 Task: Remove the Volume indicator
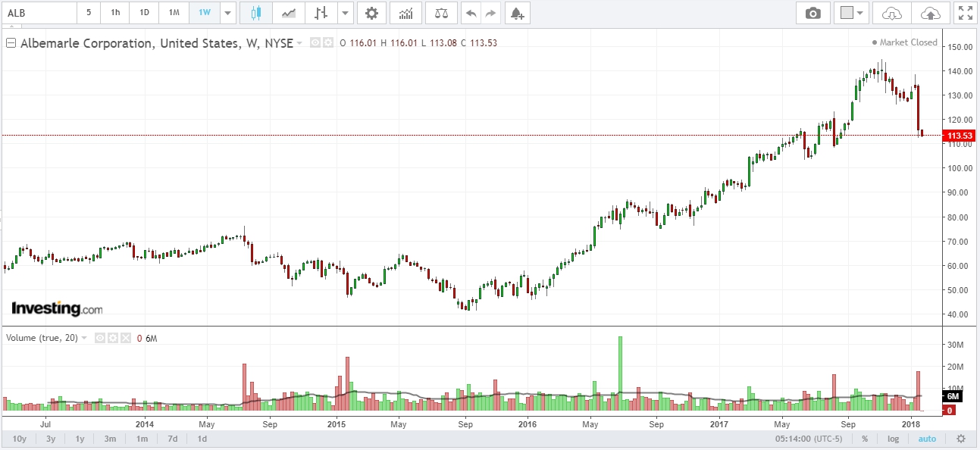125,338
